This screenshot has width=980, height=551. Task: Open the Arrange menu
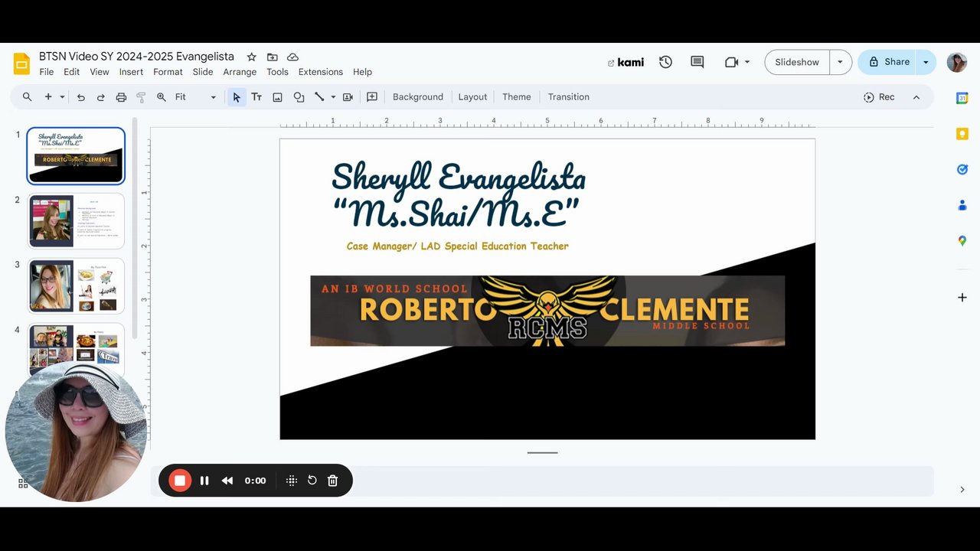pos(240,72)
